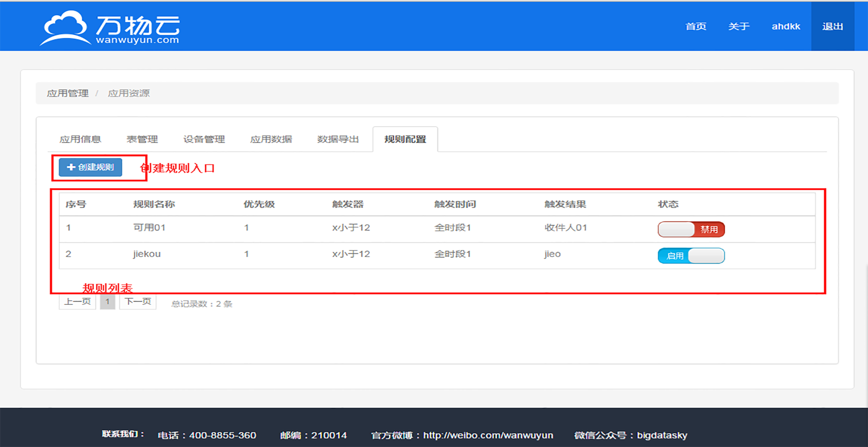Open the 表管理 tab

(142, 139)
